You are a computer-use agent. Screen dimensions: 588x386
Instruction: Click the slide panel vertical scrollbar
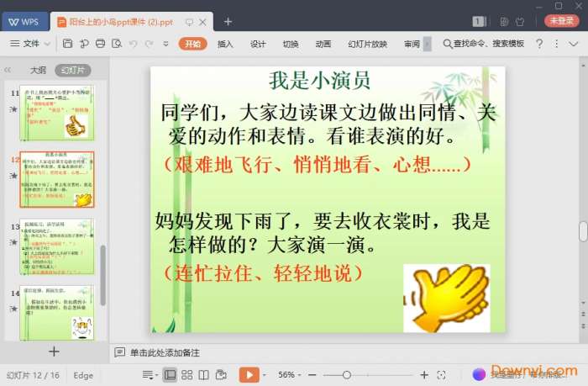(x=102, y=274)
